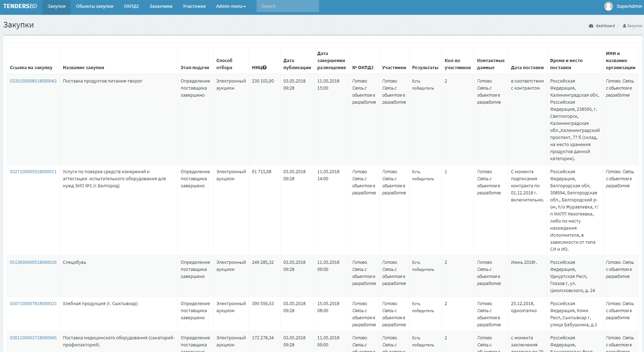Open the TENDERSBD logo home link
The width and height of the screenshot is (644, 352).
(20, 6)
